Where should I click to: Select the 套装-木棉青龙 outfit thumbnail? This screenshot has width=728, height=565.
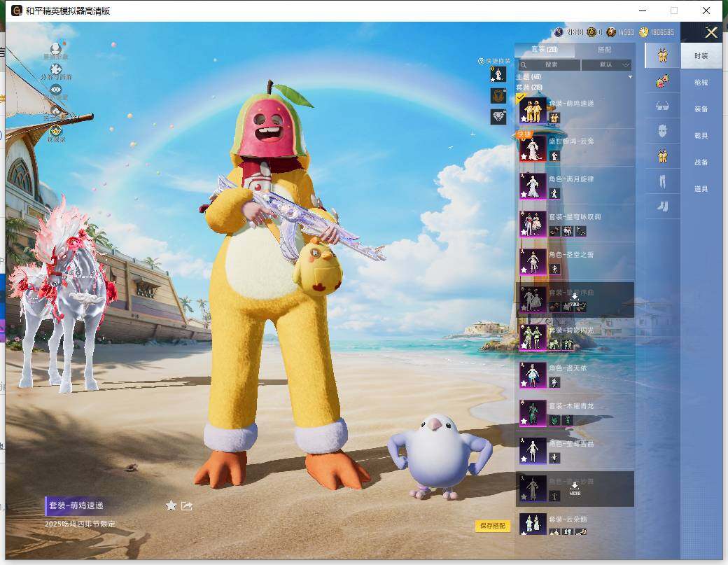click(533, 413)
